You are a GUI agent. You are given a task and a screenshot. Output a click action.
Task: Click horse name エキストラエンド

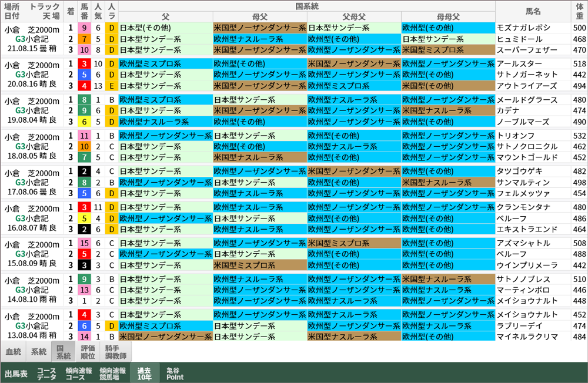(527, 229)
